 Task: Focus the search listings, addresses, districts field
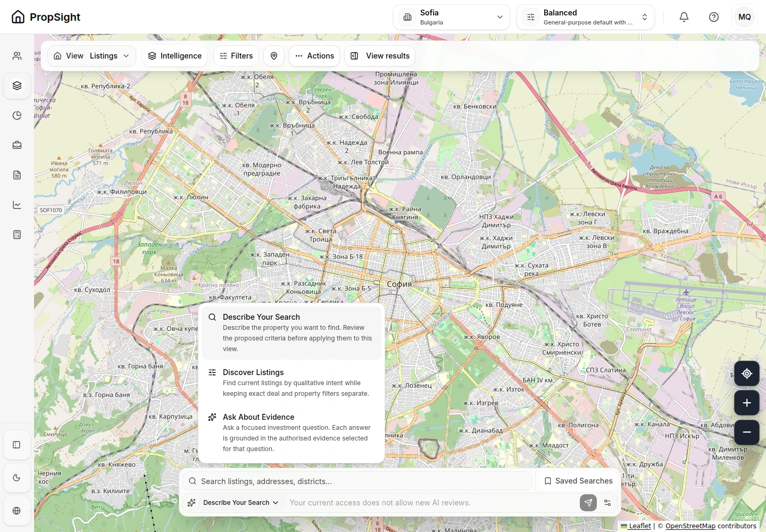(x=357, y=481)
